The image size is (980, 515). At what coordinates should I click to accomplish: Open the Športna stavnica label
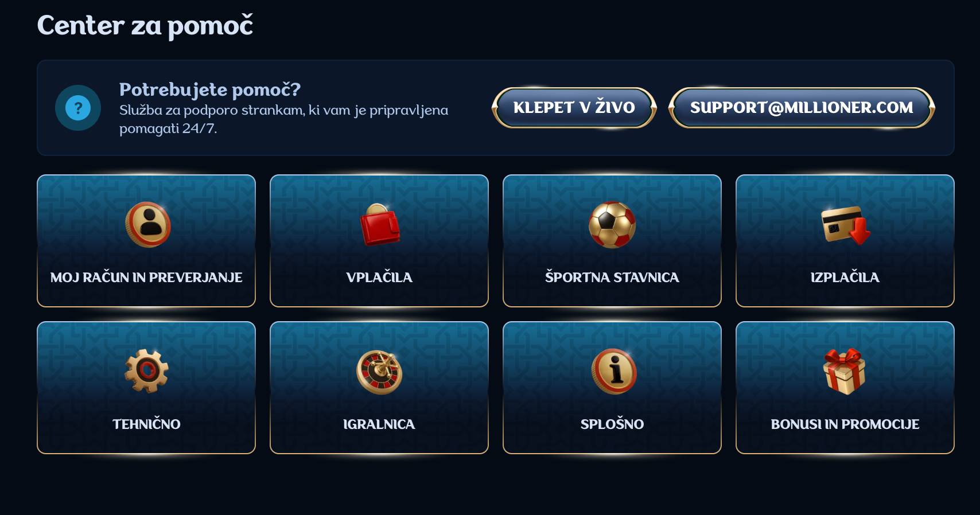[612, 278]
